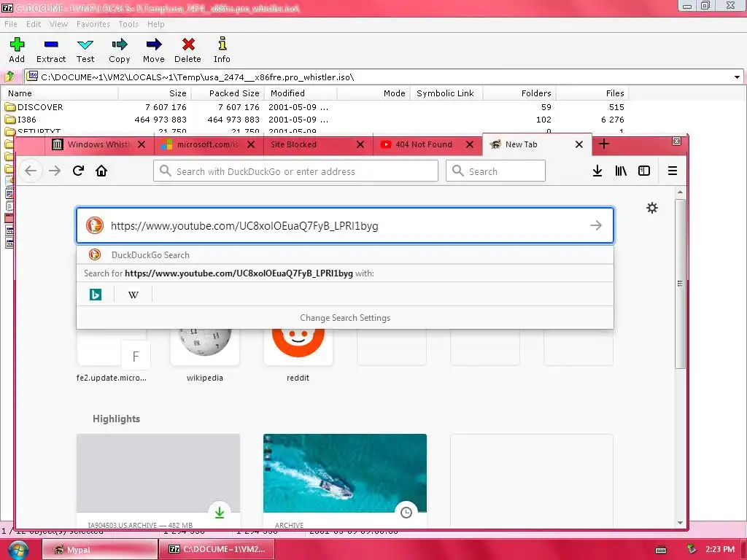Sort by the Name column header
Image resolution: width=747 pixels, height=560 pixels.
tap(60, 93)
